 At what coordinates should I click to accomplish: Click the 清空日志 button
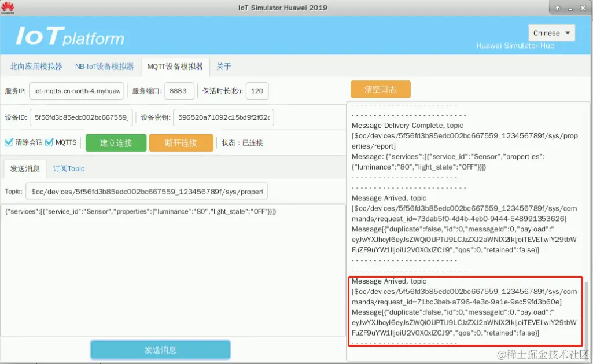pos(381,89)
